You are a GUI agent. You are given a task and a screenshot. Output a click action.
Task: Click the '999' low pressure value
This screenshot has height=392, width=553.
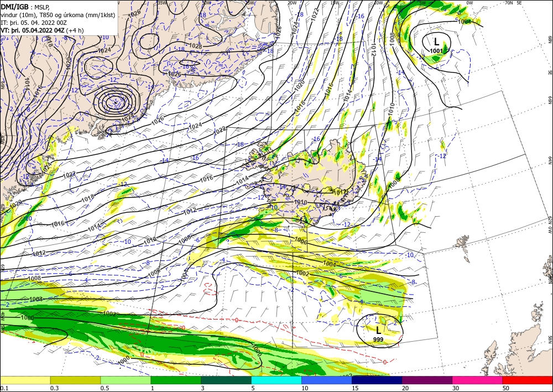[378, 339]
